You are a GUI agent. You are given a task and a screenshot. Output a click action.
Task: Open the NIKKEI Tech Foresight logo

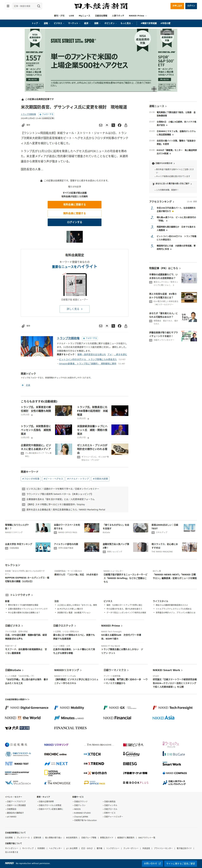pyautogui.click(x=173, y=708)
